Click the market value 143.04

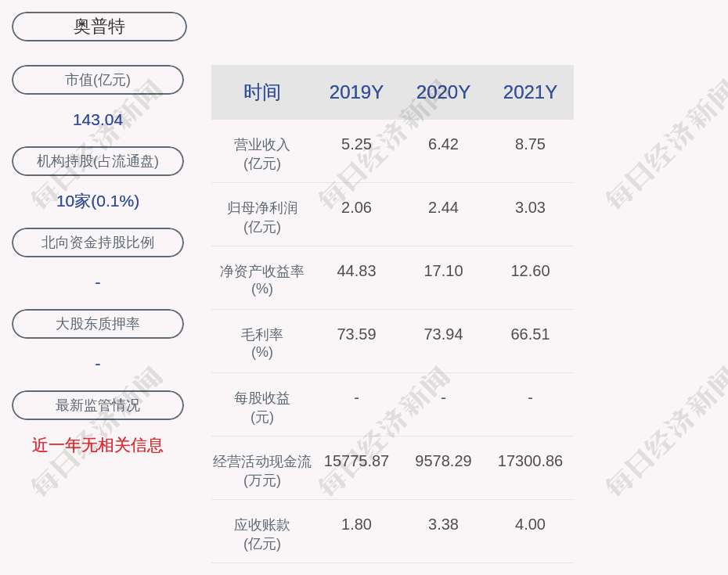point(98,120)
